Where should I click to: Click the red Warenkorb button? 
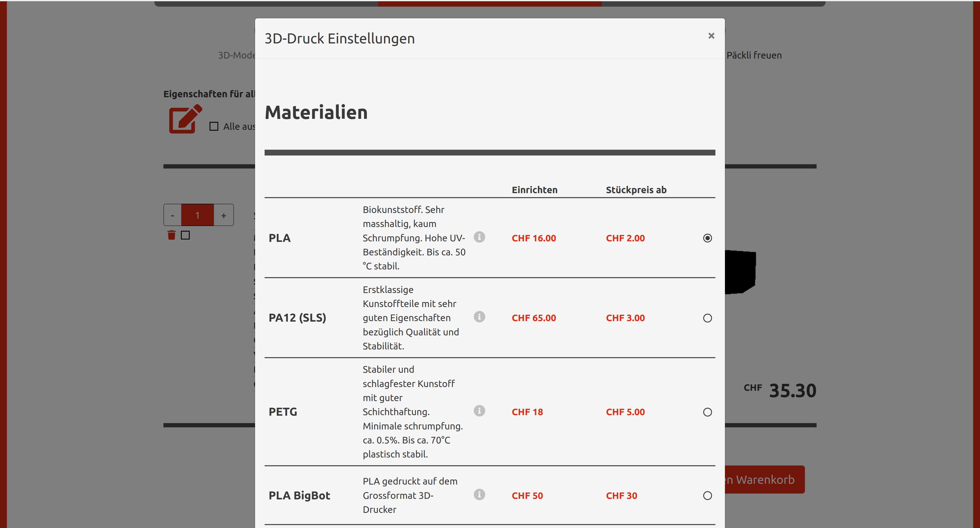point(765,480)
